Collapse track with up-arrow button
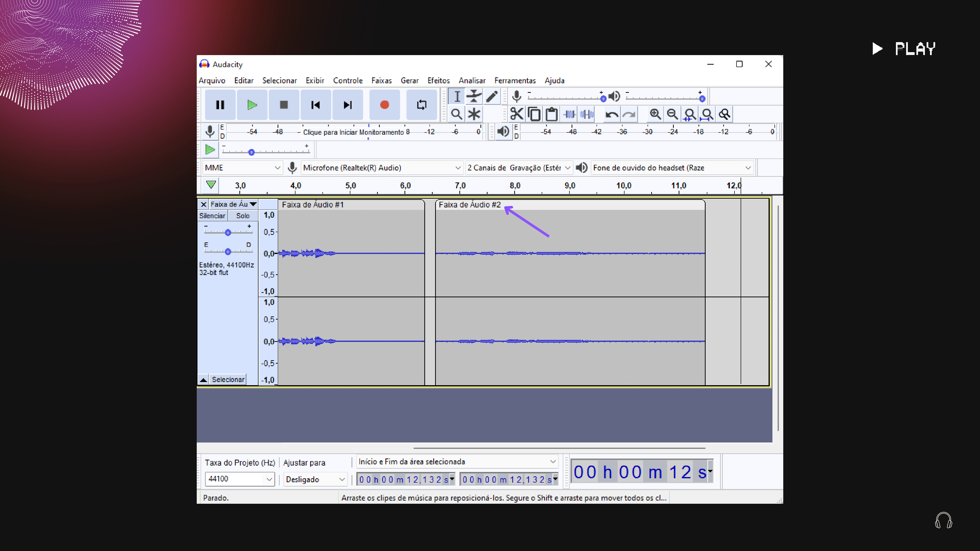 [204, 380]
